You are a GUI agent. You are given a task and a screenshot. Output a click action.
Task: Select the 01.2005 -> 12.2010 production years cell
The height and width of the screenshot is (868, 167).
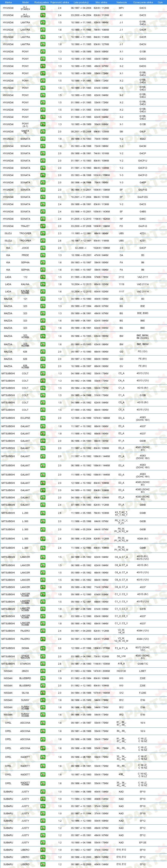click(x=81, y=219)
